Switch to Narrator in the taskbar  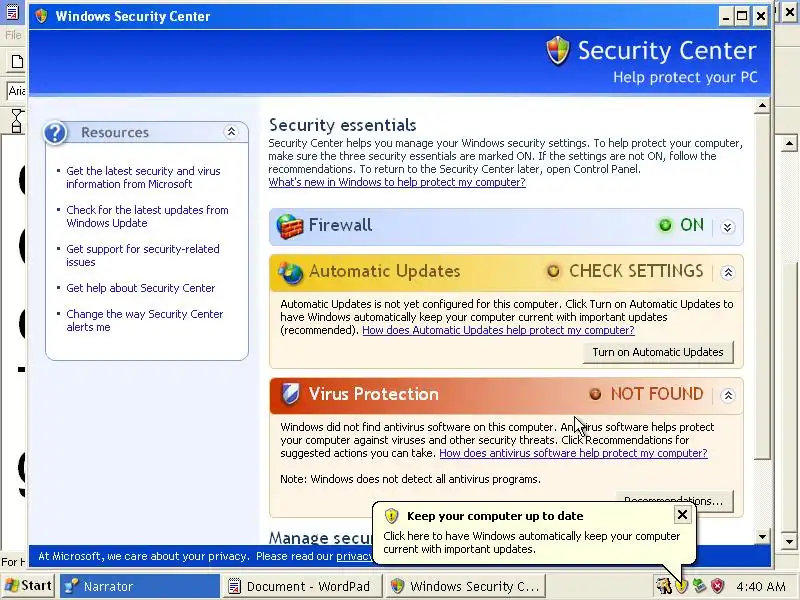click(140, 586)
